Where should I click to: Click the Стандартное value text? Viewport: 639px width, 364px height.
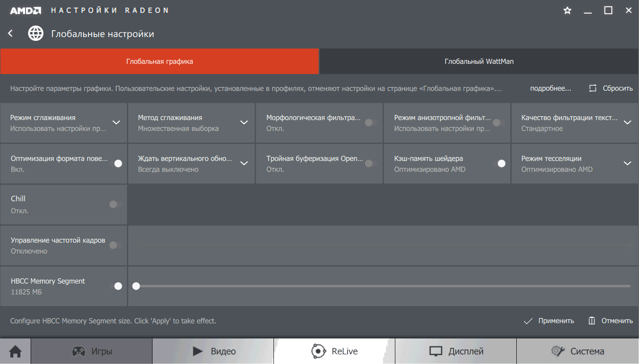pyautogui.click(x=542, y=128)
